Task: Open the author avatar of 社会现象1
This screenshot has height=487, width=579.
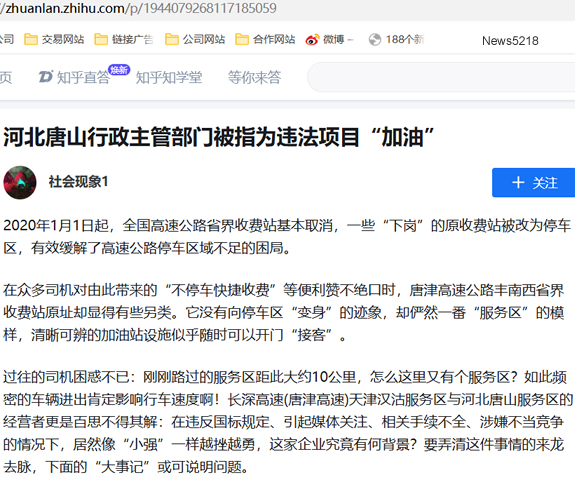Action: point(20,182)
